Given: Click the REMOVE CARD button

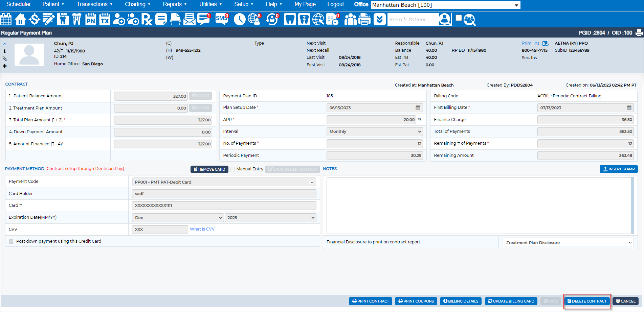Looking at the screenshot, I should pyautogui.click(x=209, y=169).
